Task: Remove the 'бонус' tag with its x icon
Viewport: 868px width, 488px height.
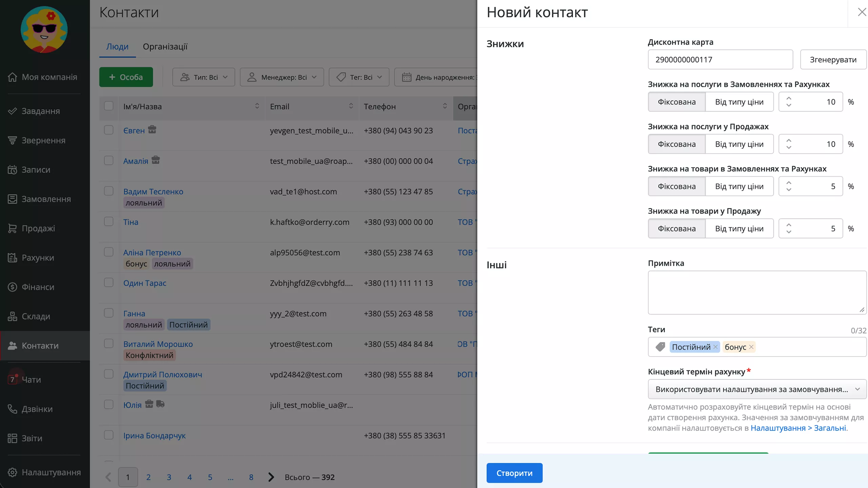Action: tap(751, 347)
